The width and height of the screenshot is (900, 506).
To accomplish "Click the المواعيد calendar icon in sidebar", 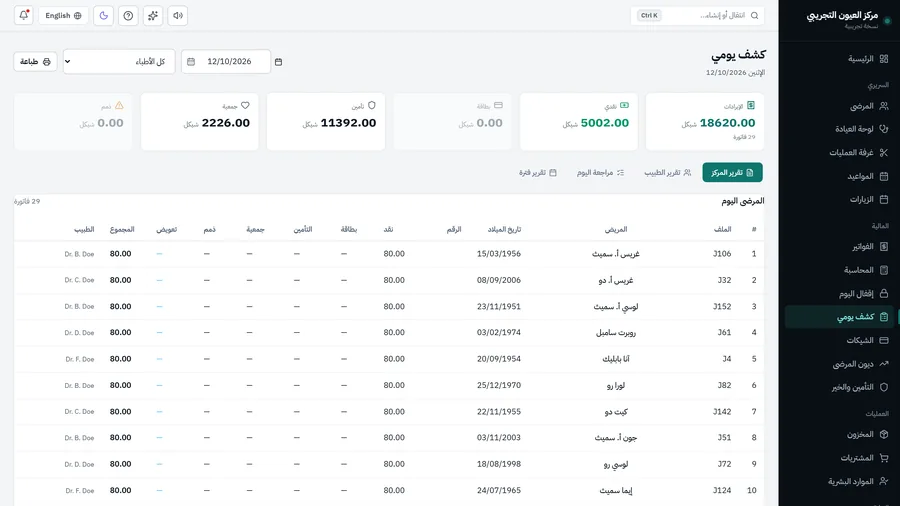I will coord(884,176).
